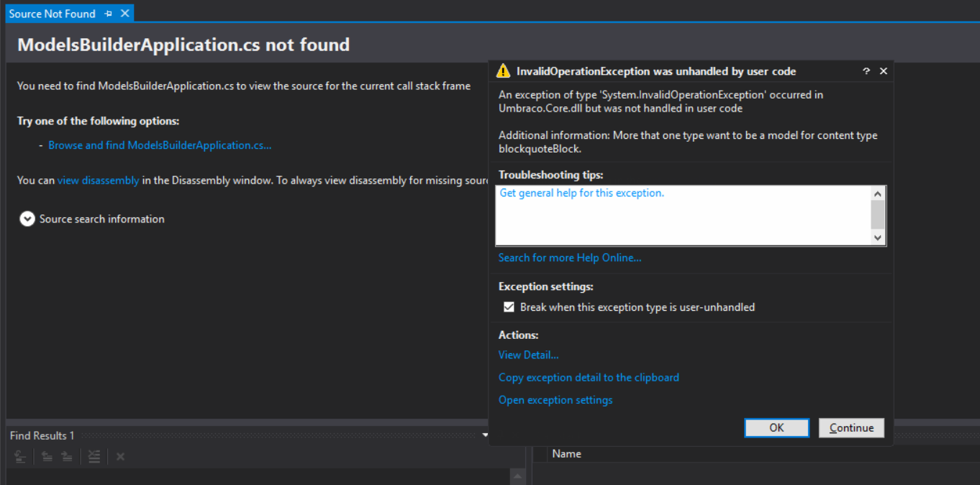The height and width of the screenshot is (485, 980).
Task: Click troubleshooting tips scrollbar down arrow
Action: coord(877,237)
